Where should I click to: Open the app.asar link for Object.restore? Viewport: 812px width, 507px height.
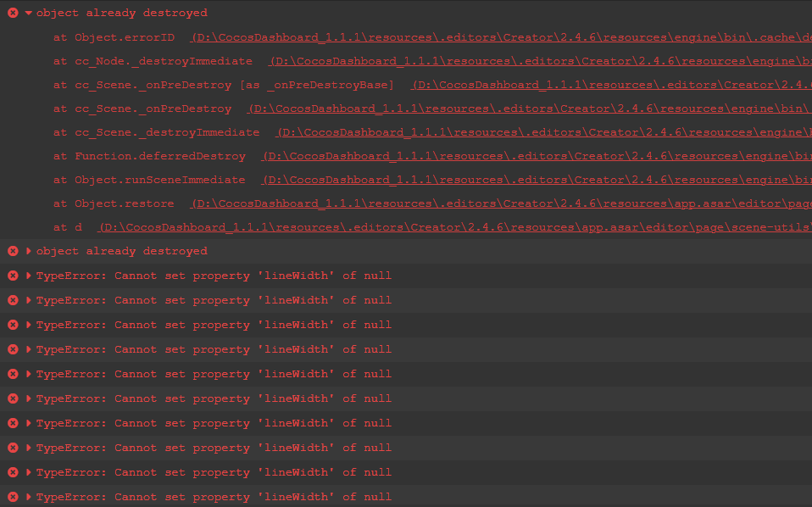click(500, 203)
